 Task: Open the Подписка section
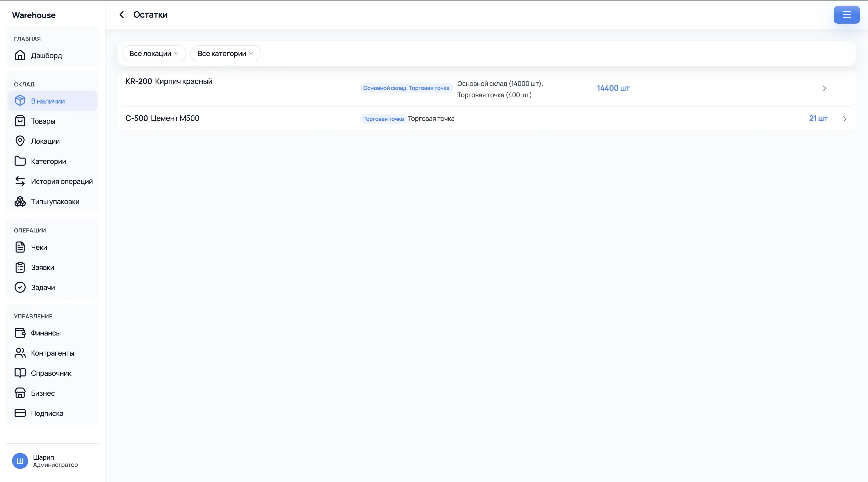coord(52,413)
